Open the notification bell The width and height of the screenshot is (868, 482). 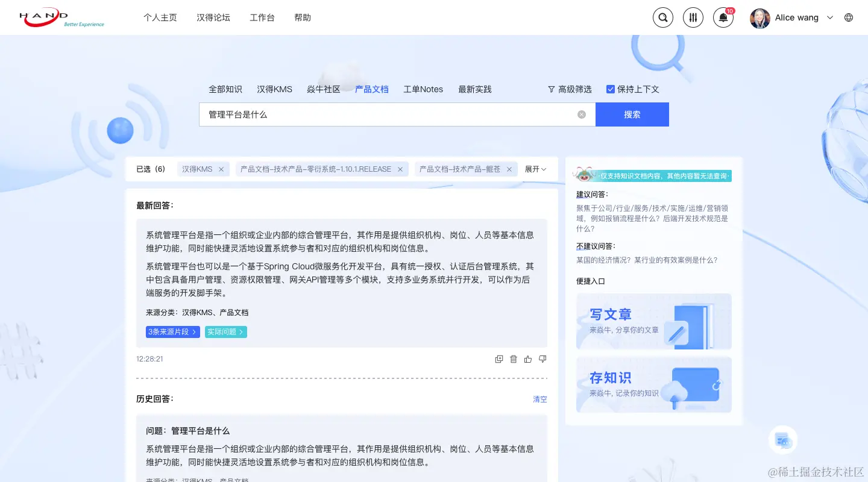point(723,17)
